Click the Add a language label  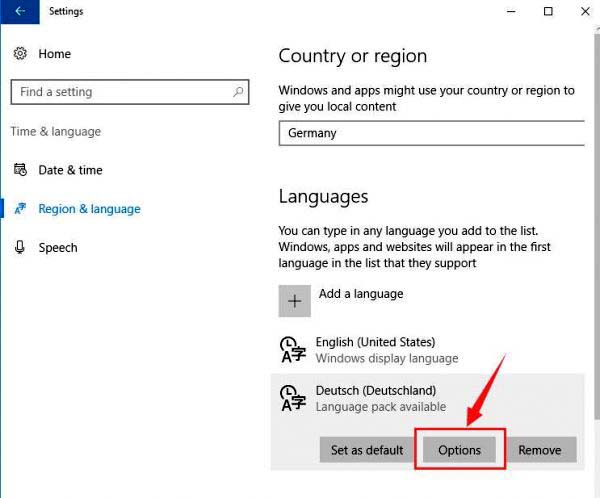click(x=361, y=294)
